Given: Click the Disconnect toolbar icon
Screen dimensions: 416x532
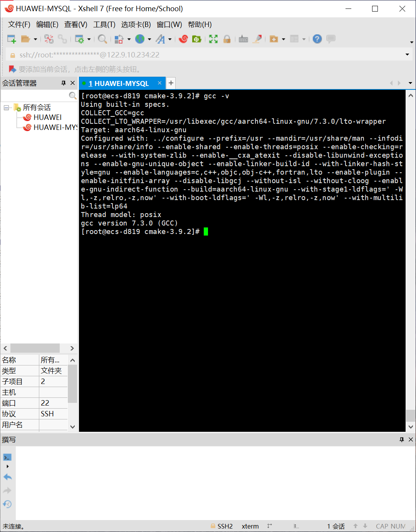Looking at the screenshot, I should tap(49, 39).
